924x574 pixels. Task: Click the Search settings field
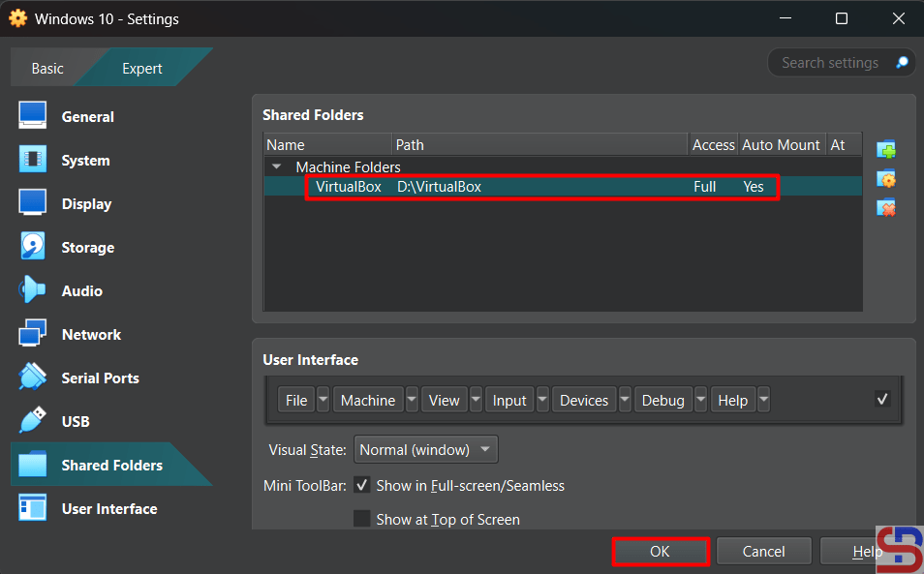coord(831,63)
